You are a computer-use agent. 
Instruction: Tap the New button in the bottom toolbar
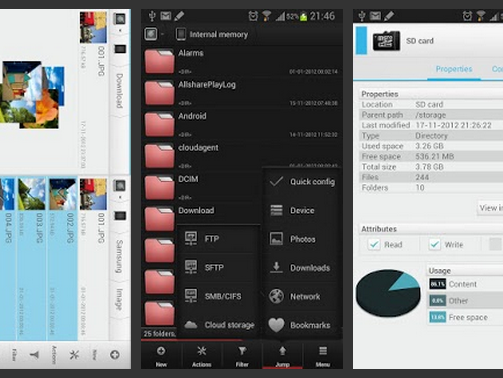[161, 356]
